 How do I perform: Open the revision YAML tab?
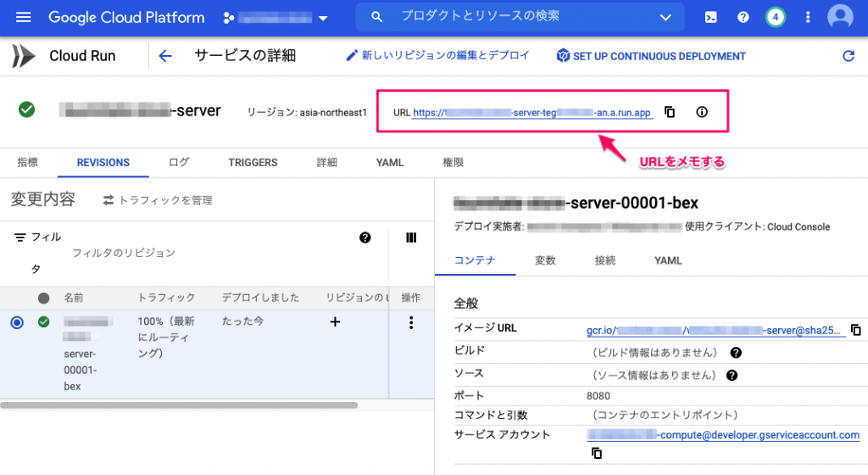[668, 260]
